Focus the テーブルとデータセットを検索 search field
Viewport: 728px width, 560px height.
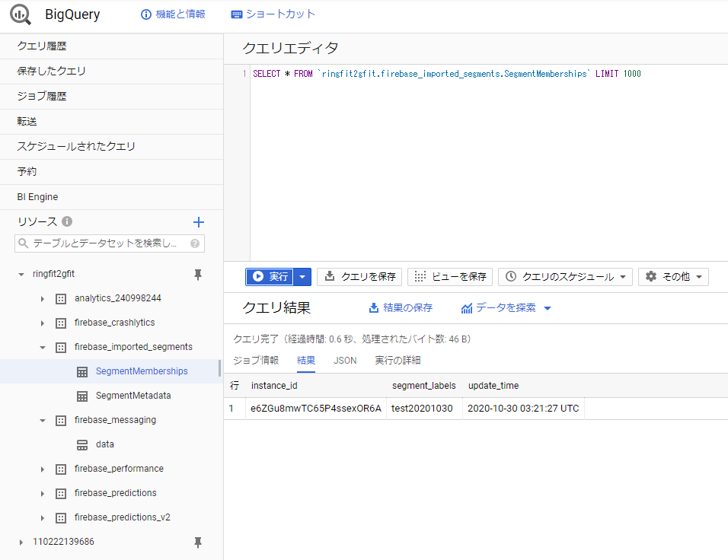click(110, 243)
